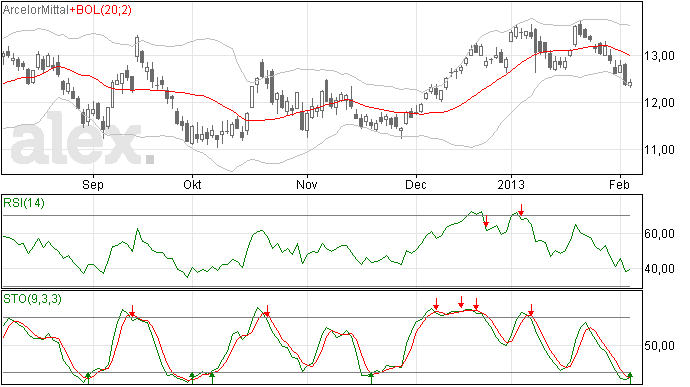
Task: Select the 11,00 price axis label
Action: pyautogui.click(x=659, y=150)
